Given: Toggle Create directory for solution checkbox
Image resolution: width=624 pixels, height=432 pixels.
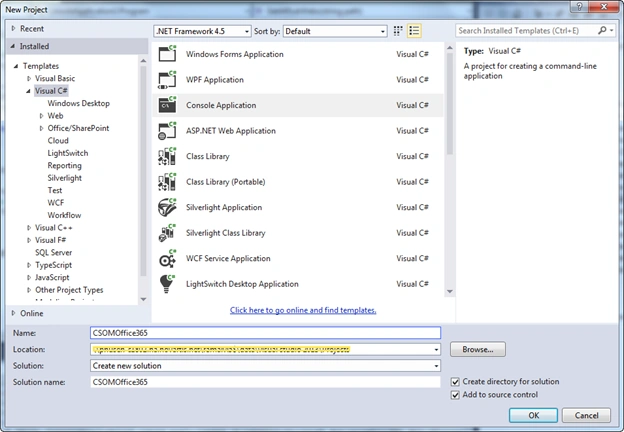Looking at the screenshot, I should (x=455, y=382).
